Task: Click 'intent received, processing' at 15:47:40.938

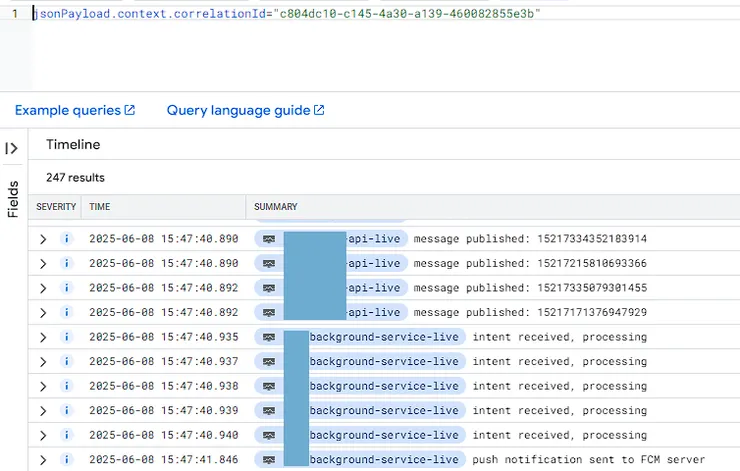Action: point(560,386)
